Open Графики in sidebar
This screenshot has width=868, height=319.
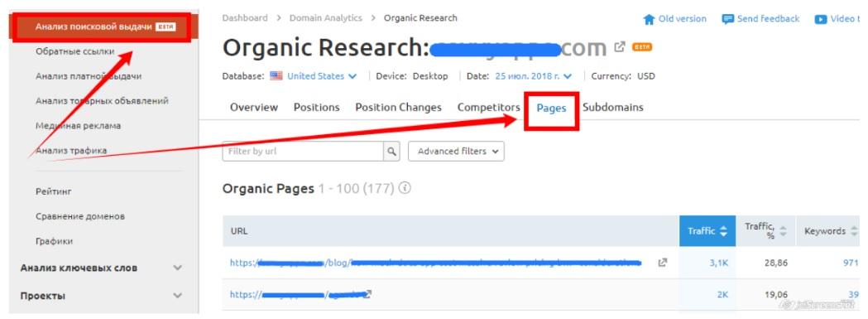pos(55,241)
